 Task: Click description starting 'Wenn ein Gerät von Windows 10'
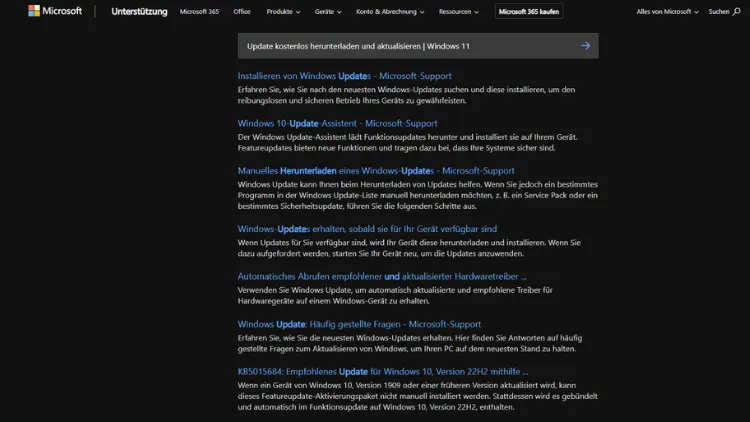[418, 396]
